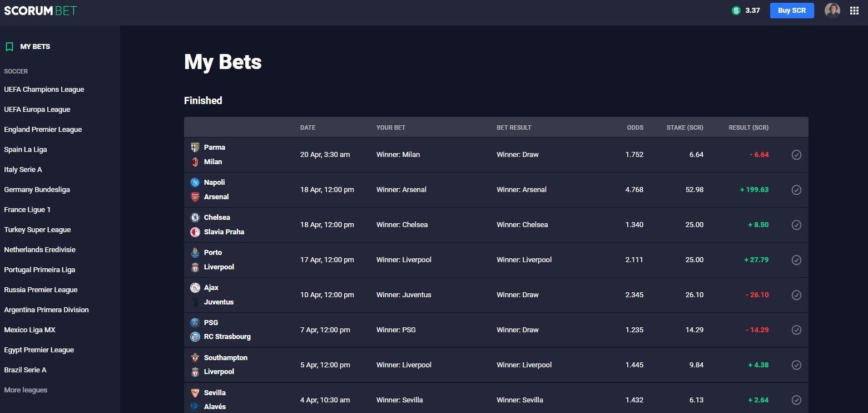The image size is (868, 413).
Task: Click the Chelsea club badge
Action: click(195, 218)
